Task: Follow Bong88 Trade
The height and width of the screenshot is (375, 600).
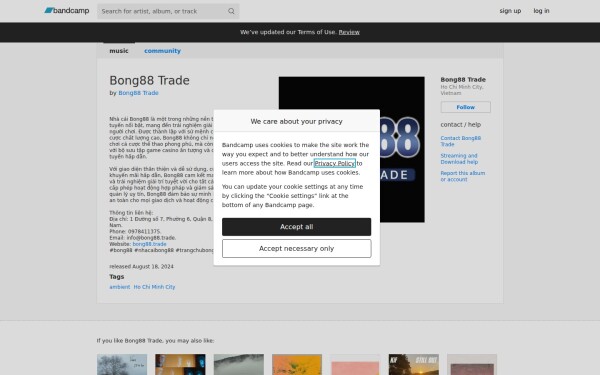Action: 465,107
